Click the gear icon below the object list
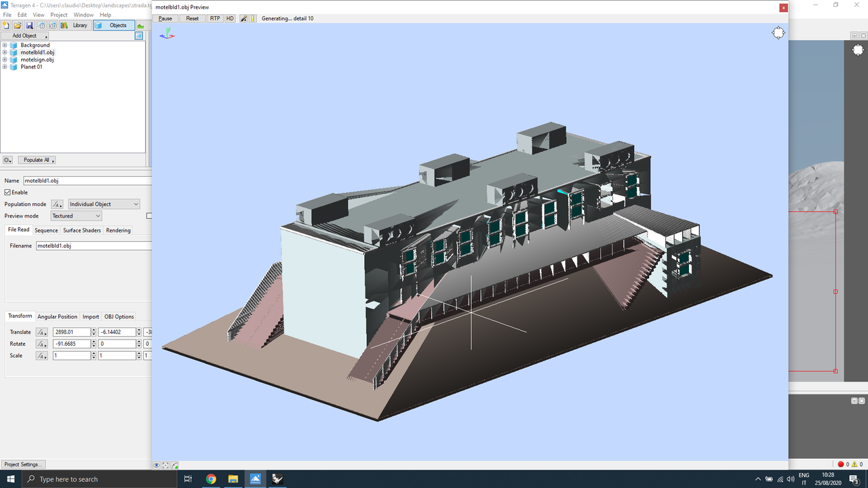The width and height of the screenshot is (868, 488). 7,160
